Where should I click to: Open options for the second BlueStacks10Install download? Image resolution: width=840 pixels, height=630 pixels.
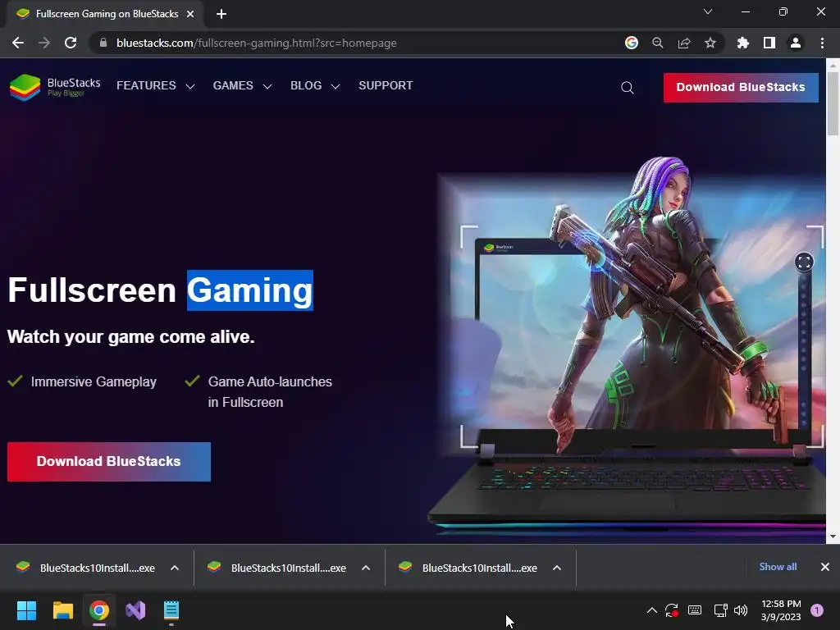click(x=366, y=568)
